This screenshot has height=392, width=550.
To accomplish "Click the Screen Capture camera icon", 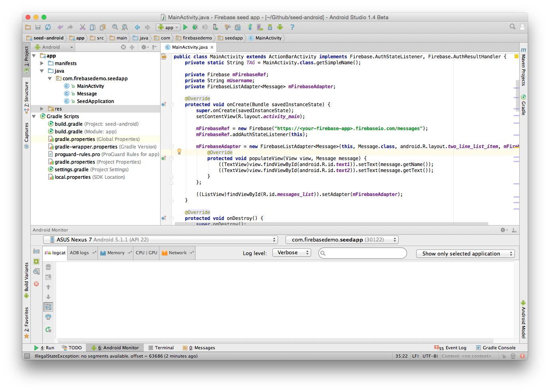I will 36,251.
